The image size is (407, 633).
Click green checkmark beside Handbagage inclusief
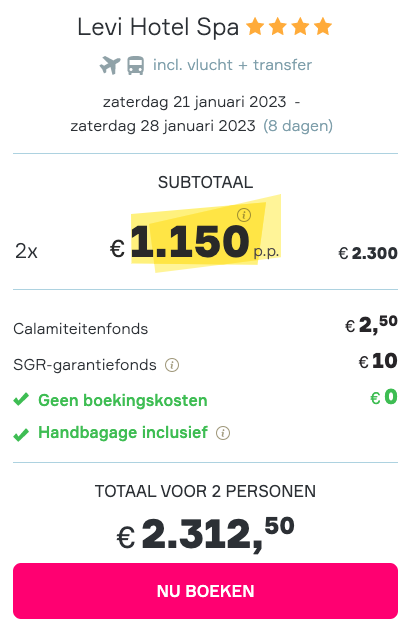point(21,435)
